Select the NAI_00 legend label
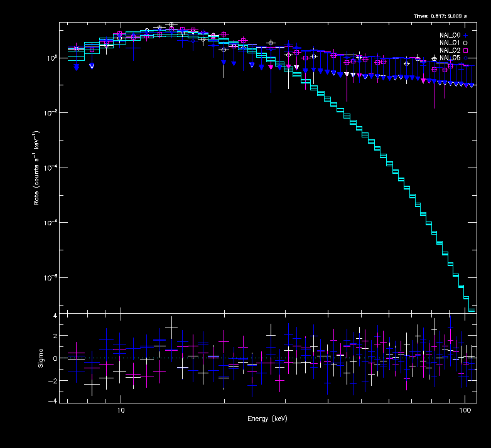 tap(450, 35)
